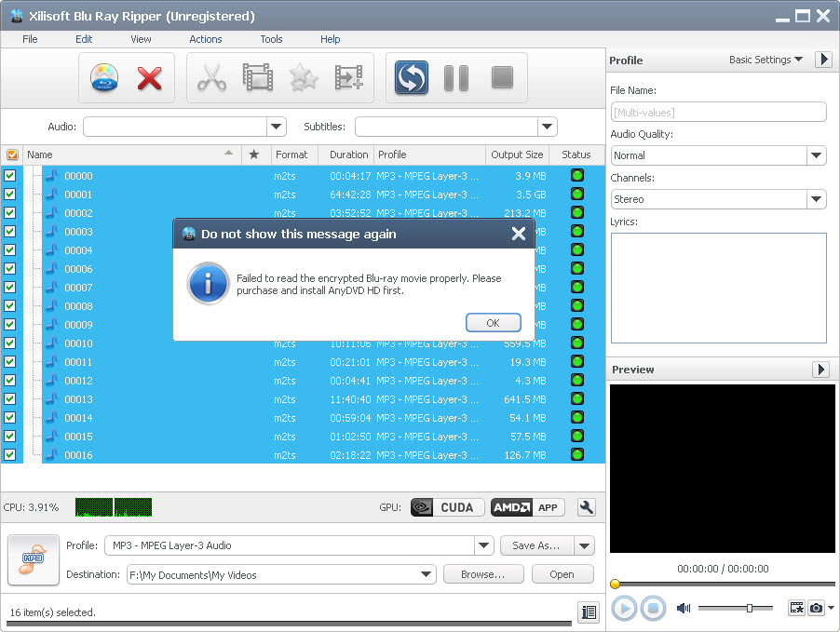Uncheck the 00010 item checkbox
Viewport: 840px width, 632px height.
(9, 343)
